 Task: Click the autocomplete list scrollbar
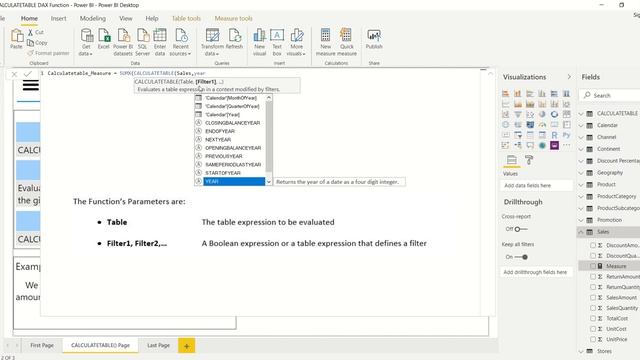(269, 136)
